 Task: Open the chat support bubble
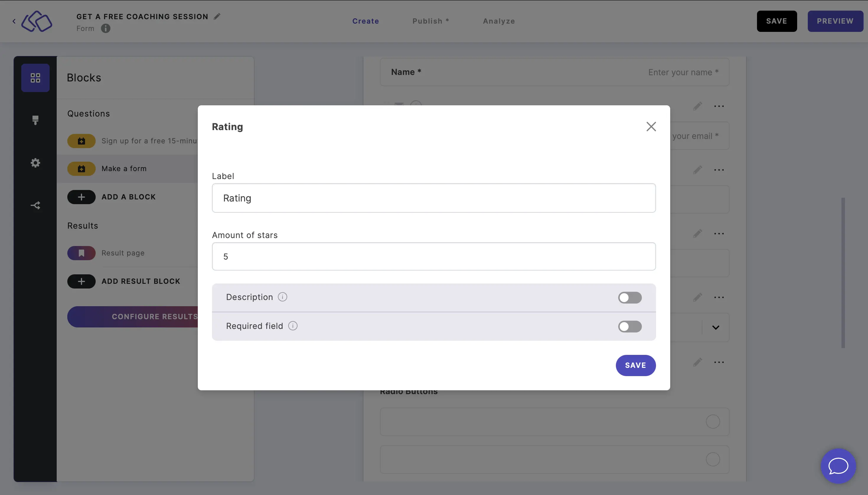point(838,466)
